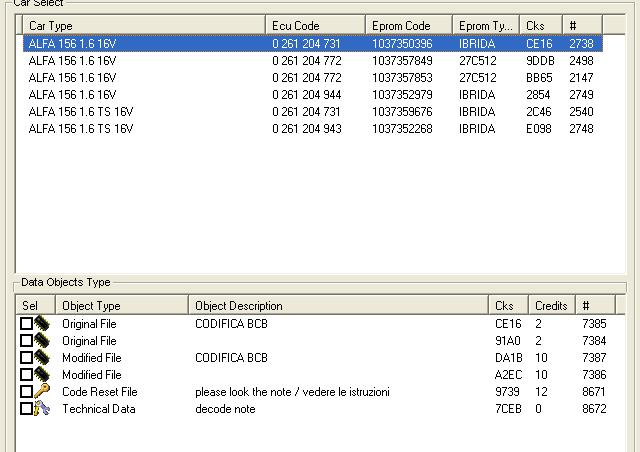Tick checkbox for Modified File with checksum A2EC

coord(26,375)
